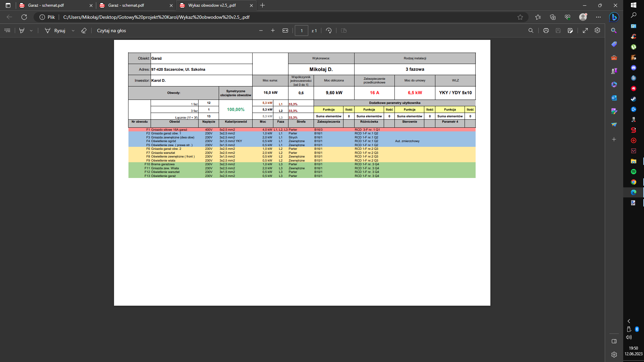Open the PDF table of contents

tap(7, 31)
